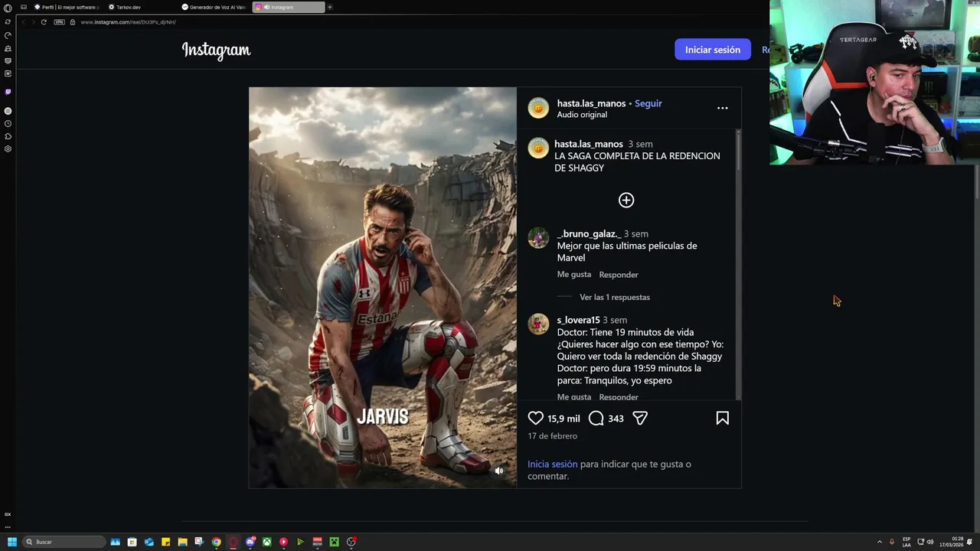The height and width of the screenshot is (551, 980).
Task: Open Audio original link
Action: pos(582,115)
